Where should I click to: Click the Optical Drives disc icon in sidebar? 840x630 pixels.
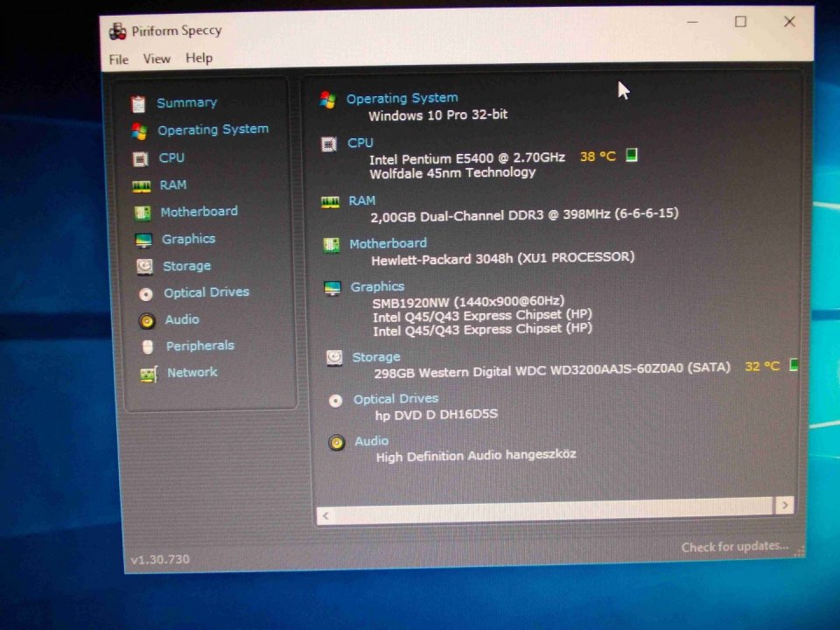pyautogui.click(x=146, y=294)
